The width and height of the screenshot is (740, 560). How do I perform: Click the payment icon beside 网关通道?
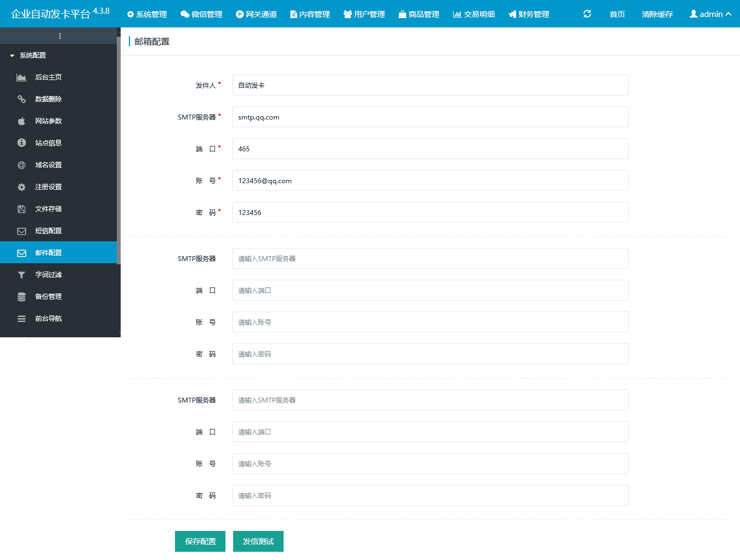pos(240,14)
